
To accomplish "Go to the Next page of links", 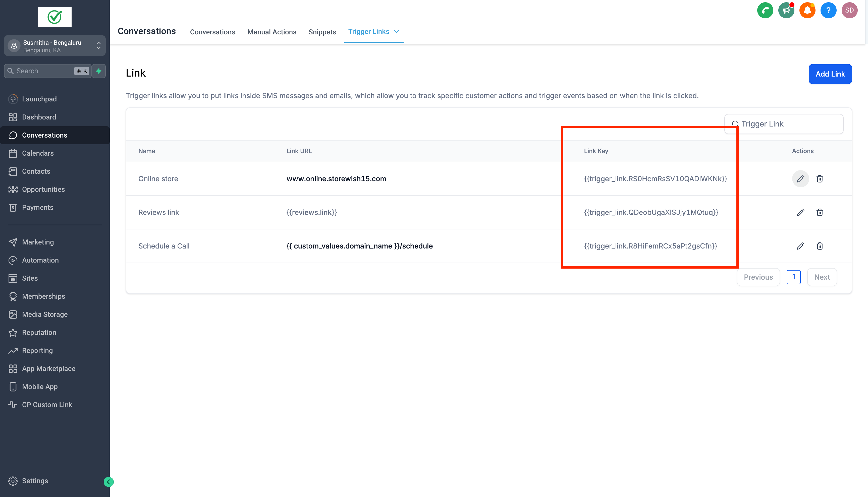I will pos(822,277).
